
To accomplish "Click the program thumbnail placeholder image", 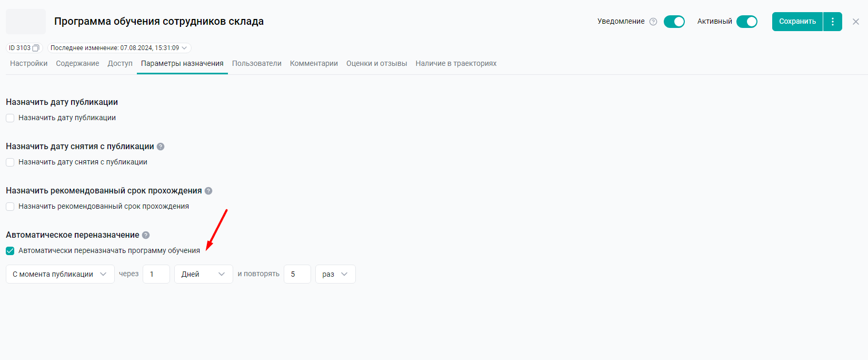I will pos(26,22).
